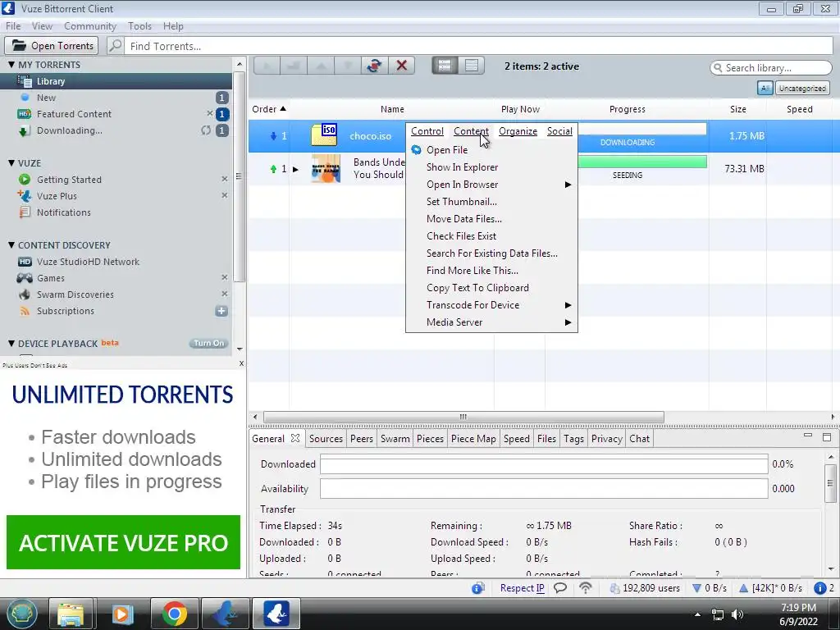Image resolution: width=840 pixels, height=630 pixels.
Task: Collapse the MY TORRENTS section
Action: click(11, 64)
